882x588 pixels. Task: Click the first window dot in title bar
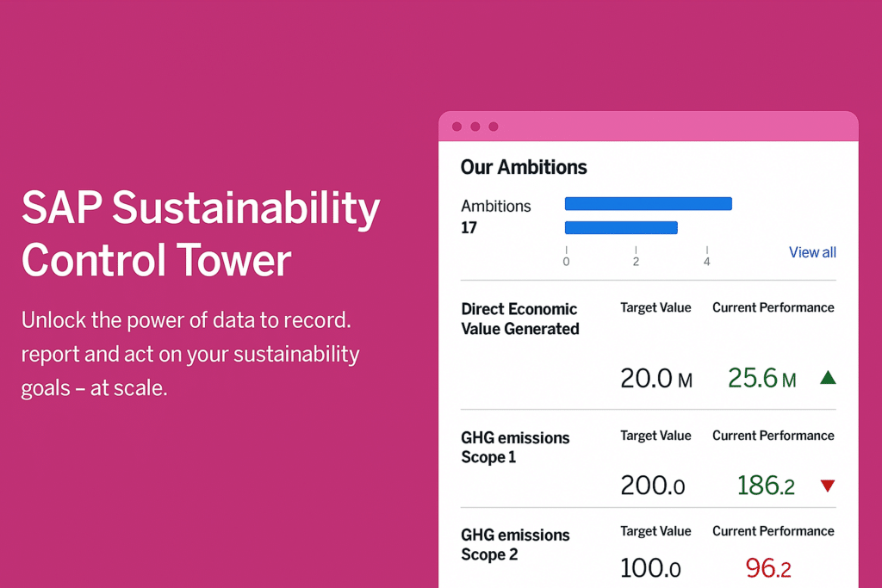point(457,127)
